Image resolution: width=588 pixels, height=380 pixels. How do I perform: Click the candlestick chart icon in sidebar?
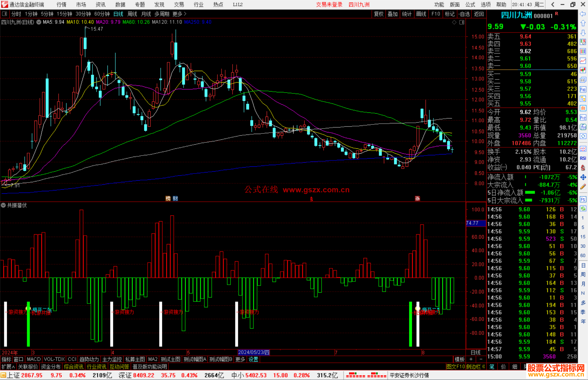coord(583,70)
